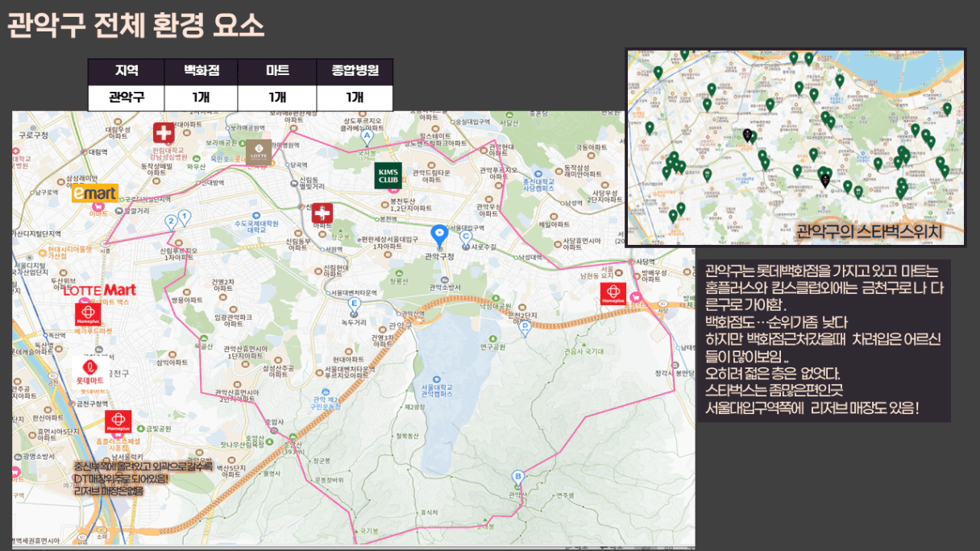980x551 pixels.
Task: Click the blue location pin above 관악구청
Action: click(x=439, y=235)
